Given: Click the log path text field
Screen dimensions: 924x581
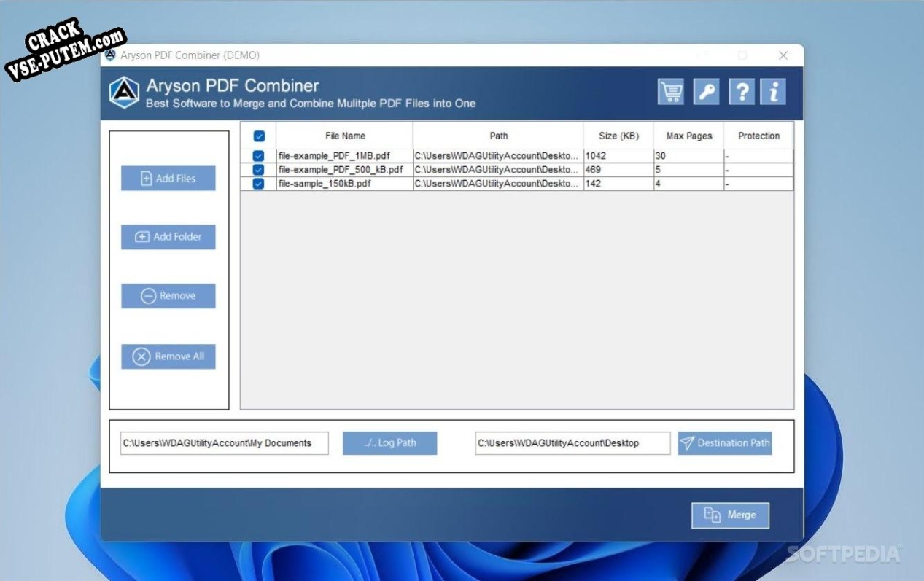Looking at the screenshot, I should click(225, 443).
